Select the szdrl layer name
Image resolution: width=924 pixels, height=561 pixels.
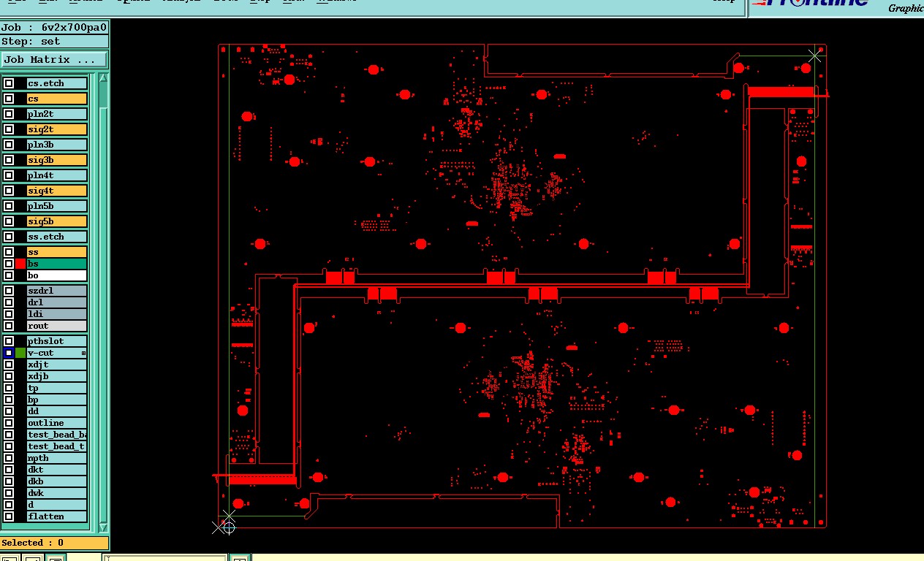[57, 291]
